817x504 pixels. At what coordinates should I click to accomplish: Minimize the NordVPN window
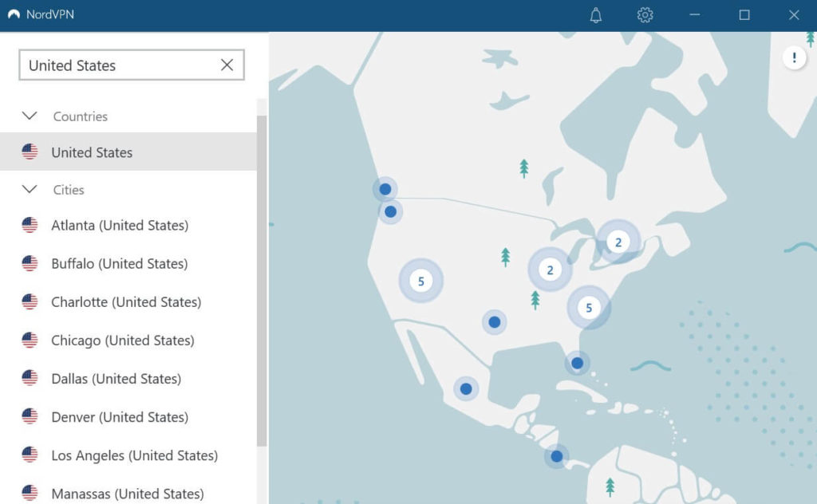695,15
